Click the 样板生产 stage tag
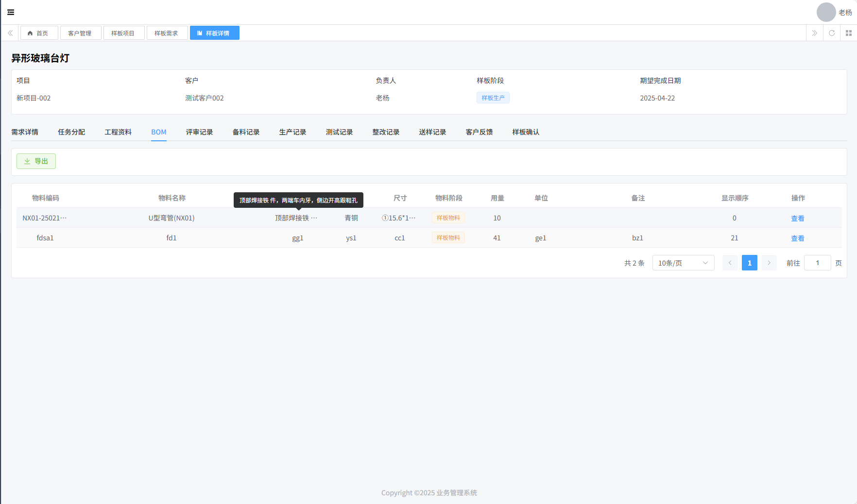857x504 pixels. pos(493,98)
